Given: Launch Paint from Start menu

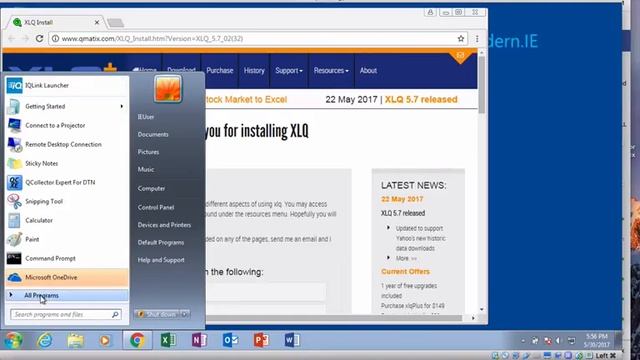Looking at the screenshot, I should (67, 239).
